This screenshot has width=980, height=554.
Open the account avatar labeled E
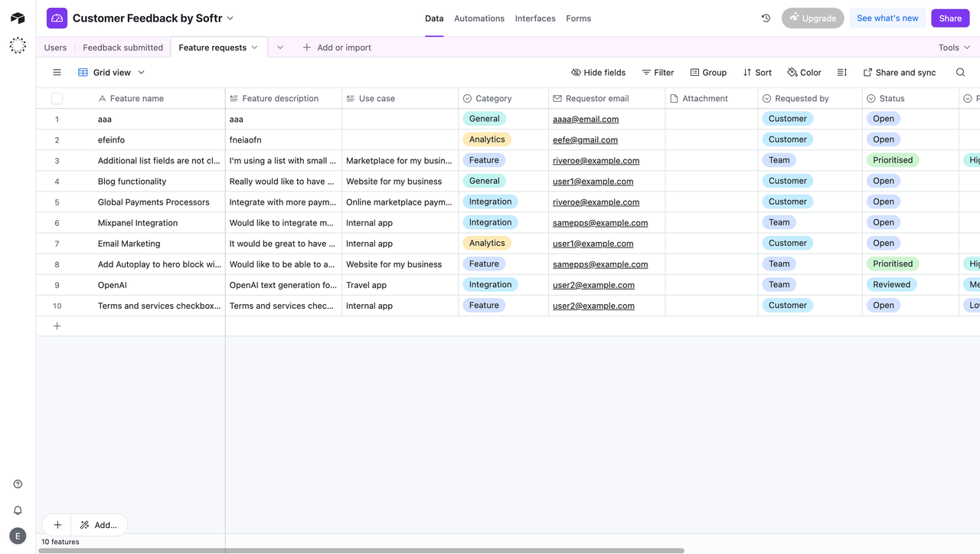tap(18, 536)
